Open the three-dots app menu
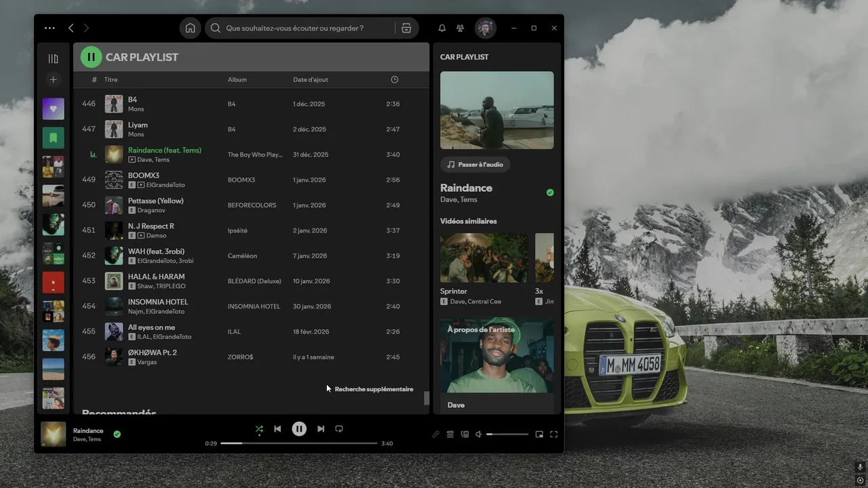 pyautogui.click(x=50, y=28)
